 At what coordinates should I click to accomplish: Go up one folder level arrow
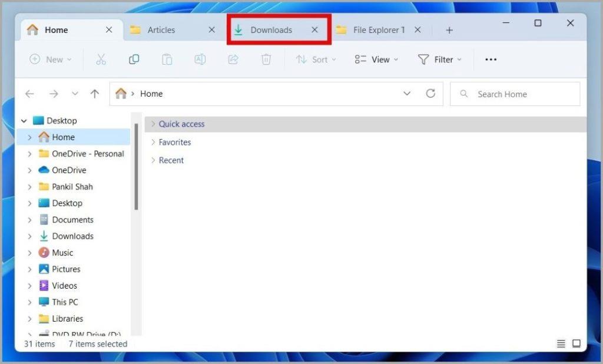point(95,94)
